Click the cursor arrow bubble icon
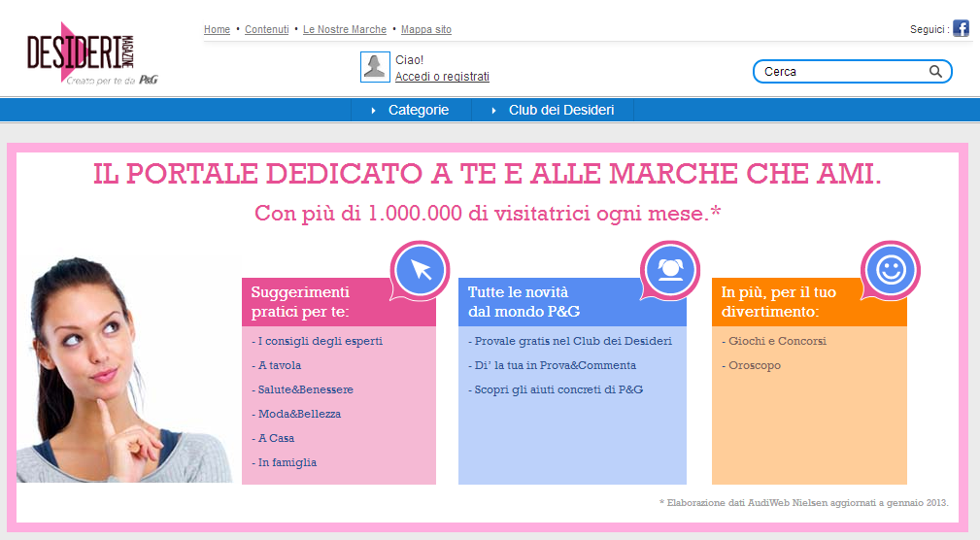Viewport: 980px width, 540px height. tap(420, 270)
